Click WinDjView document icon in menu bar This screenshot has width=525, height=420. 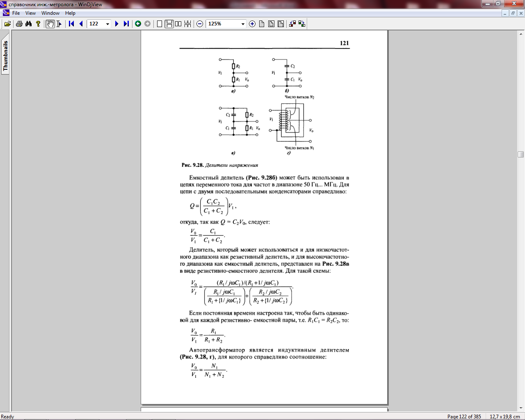click(x=6, y=13)
